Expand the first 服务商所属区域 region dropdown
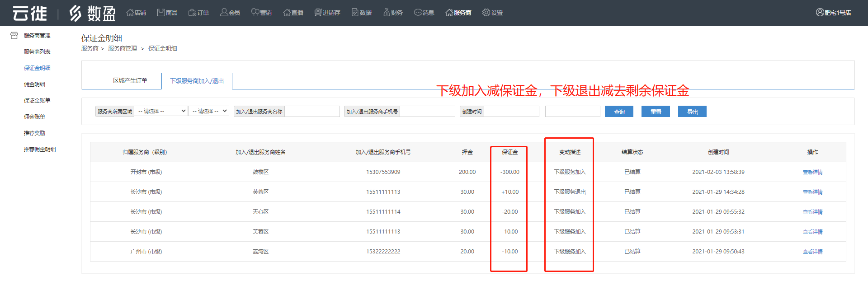 [161, 111]
